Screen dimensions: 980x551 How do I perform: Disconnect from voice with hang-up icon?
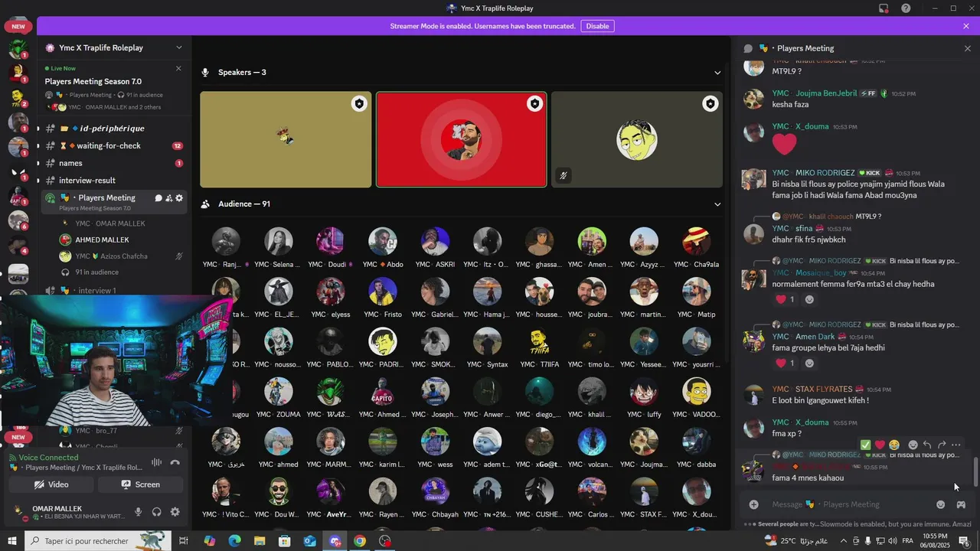click(x=175, y=462)
